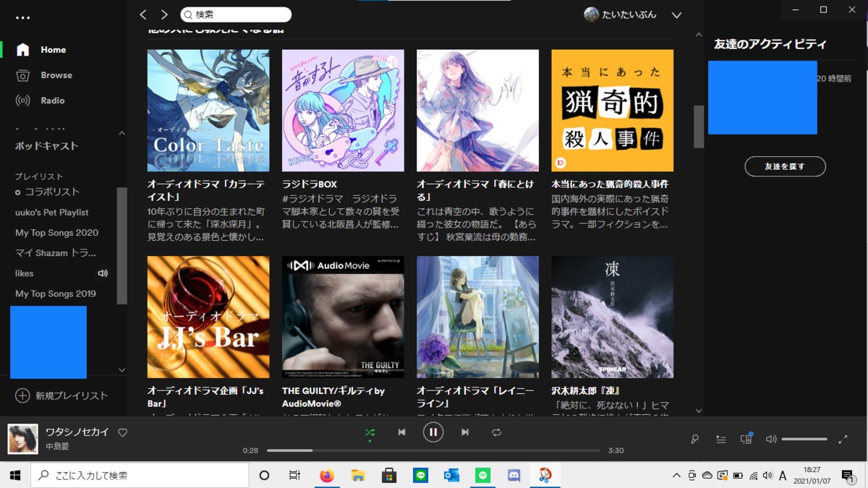
Task: Open JJ's Bar cover art
Action: [x=208, y=317]
